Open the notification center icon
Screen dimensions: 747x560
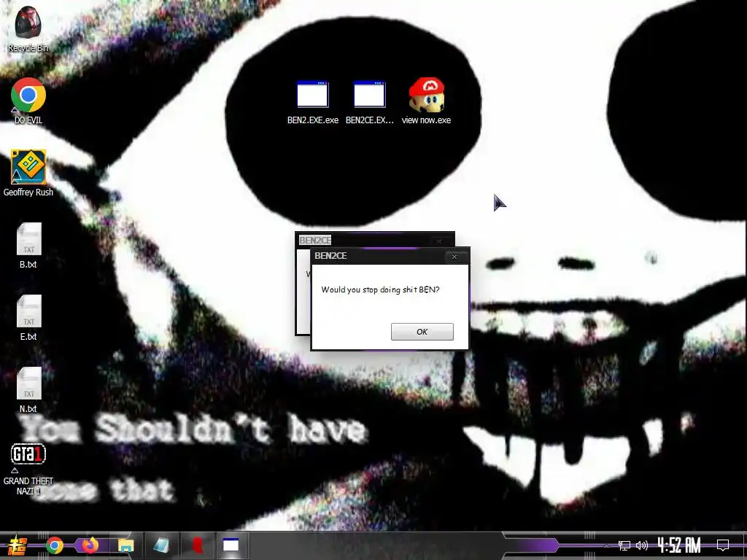click(723, 545)
